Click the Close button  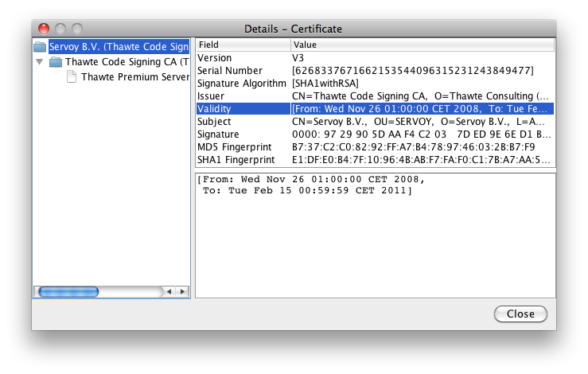tap(520, 314)
